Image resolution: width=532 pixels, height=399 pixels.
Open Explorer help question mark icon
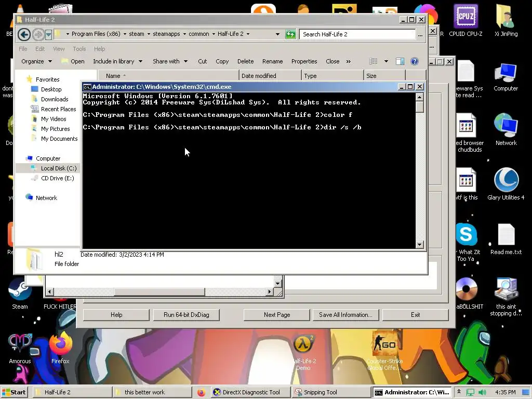[414, 61]
